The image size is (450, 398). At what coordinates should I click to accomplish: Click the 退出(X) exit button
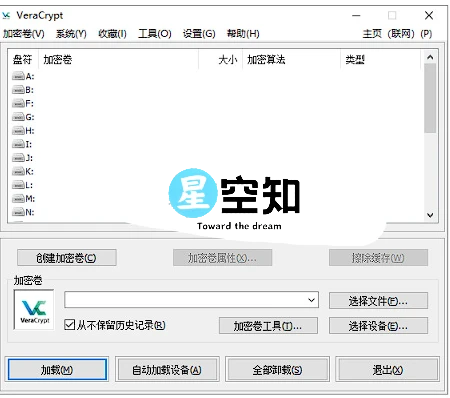click(x=387, y=370)
